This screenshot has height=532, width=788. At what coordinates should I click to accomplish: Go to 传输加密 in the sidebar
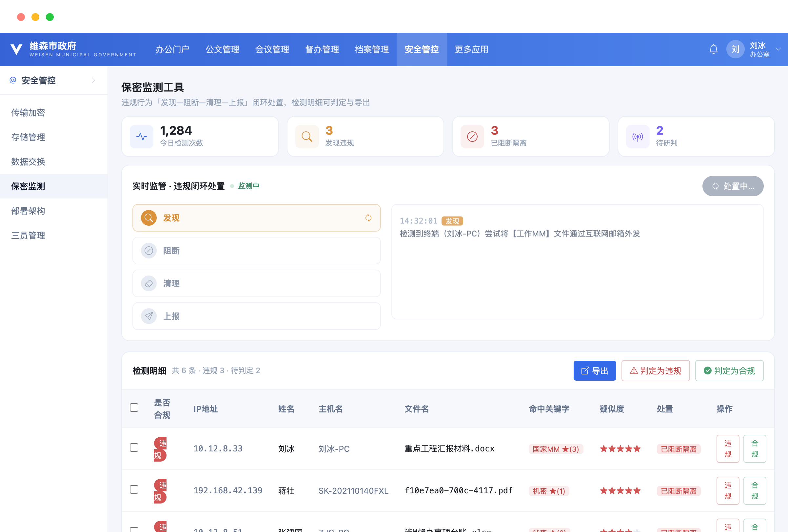53,112
